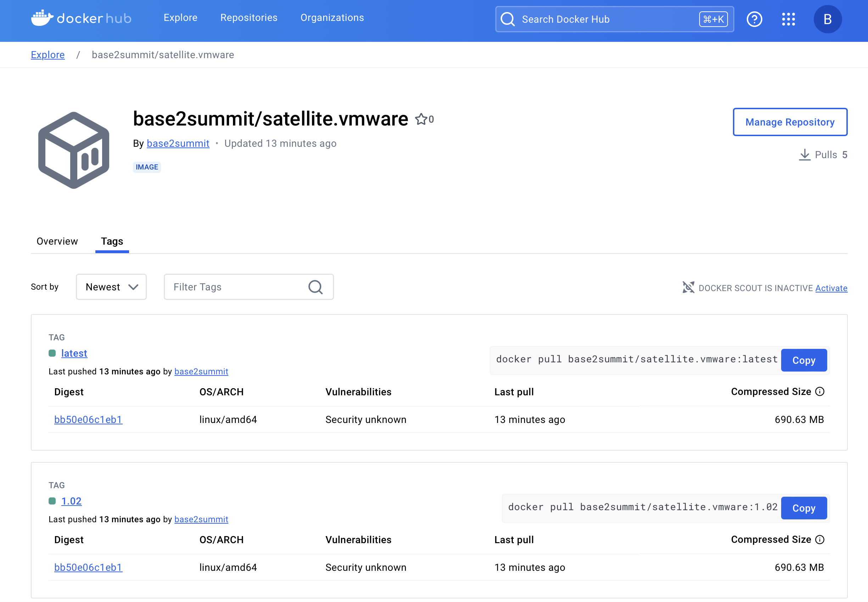Screen dimensions: 868x602
Task: Activate Docker Scout link
Action: pos(831,288)
